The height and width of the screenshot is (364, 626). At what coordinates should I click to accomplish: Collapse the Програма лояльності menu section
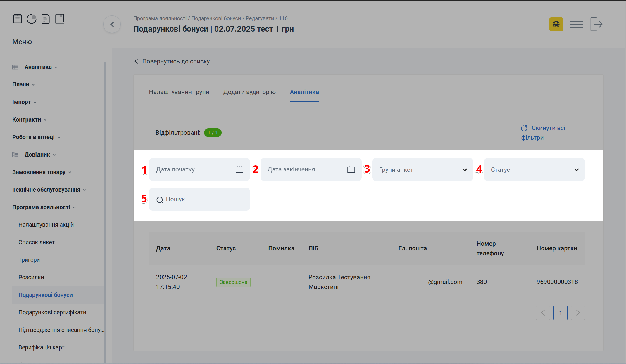41,207
